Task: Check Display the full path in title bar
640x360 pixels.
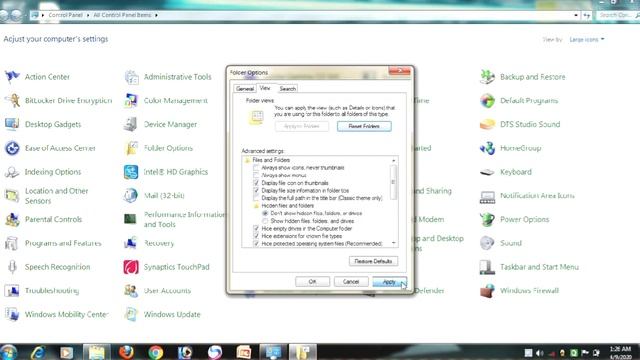Action: [x=256, y=198]
